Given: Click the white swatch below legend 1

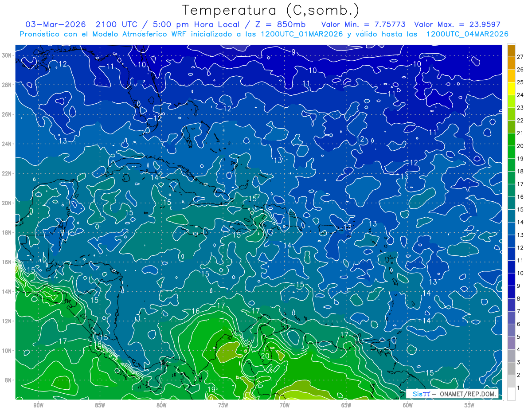Looking at the screenshot, I should point(511,394).
